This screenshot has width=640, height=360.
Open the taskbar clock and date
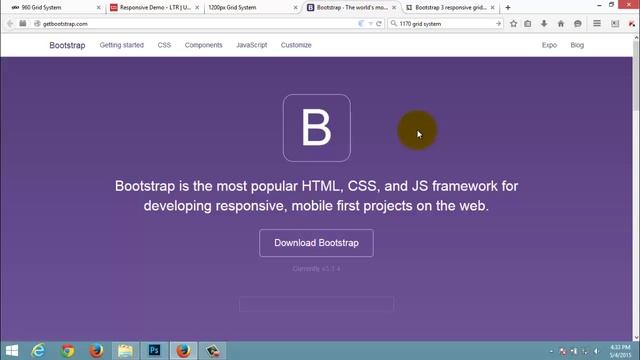(620, 351)
